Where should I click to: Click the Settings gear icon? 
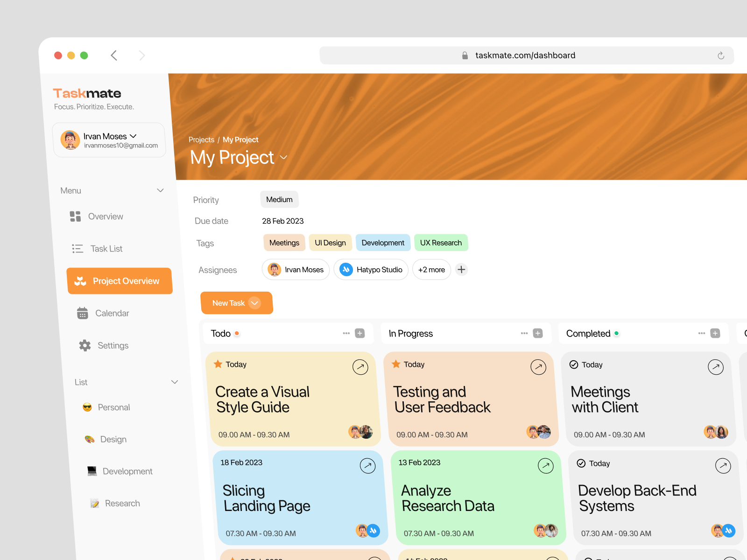pos(85,345)
